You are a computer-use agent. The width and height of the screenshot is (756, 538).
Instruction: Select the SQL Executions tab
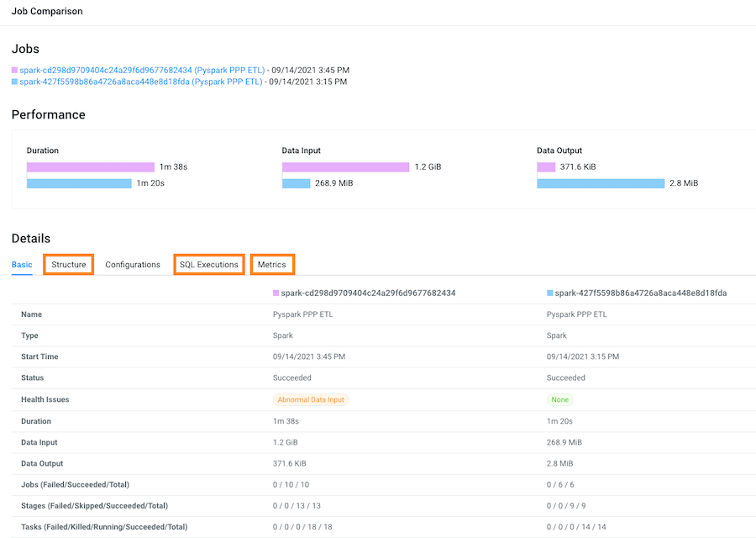(x=209, y=265)
